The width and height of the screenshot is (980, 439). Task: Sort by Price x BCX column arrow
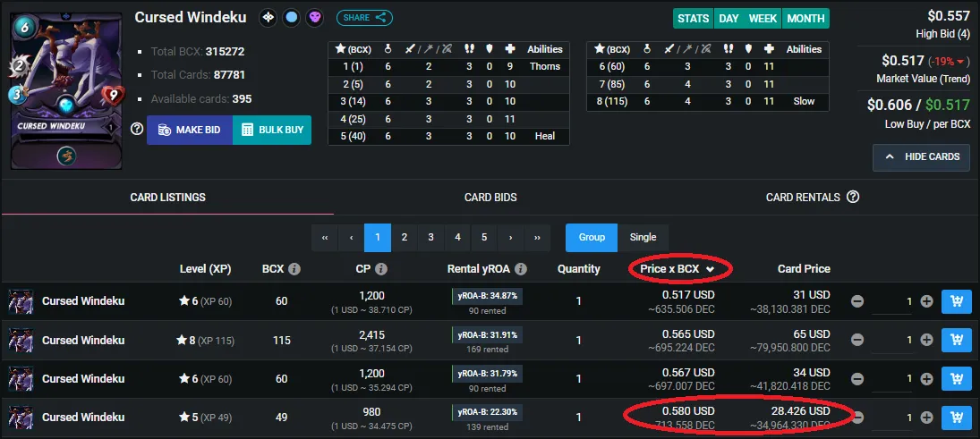tap(710, 269)
